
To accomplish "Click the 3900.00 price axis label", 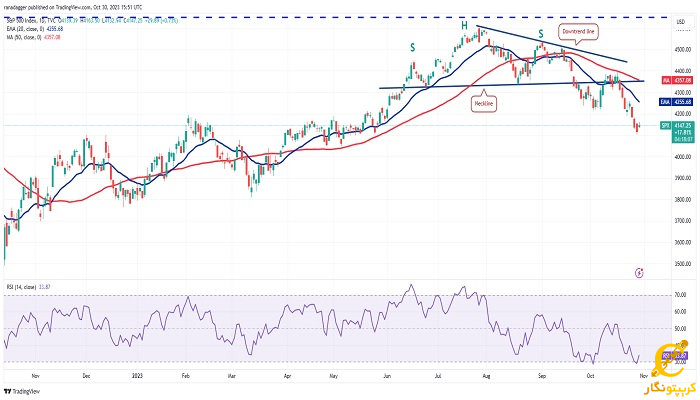I will [683, 178].
